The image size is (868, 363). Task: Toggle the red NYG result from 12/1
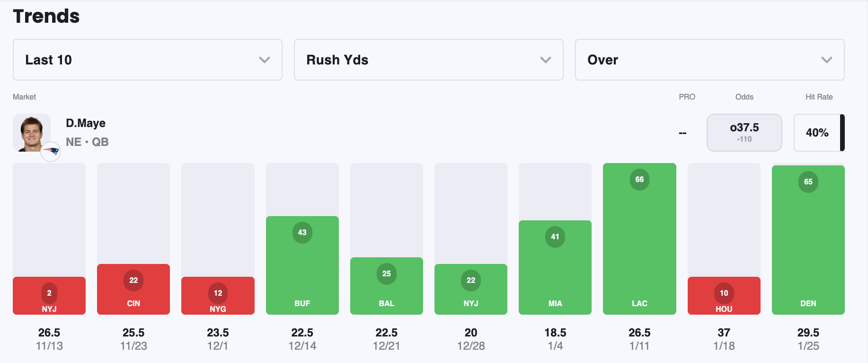pyautogui.click(x=218, y=296)
